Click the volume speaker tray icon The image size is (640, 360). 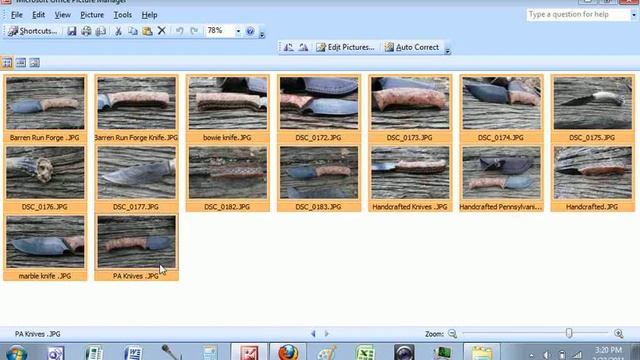(x=547, y=355)
